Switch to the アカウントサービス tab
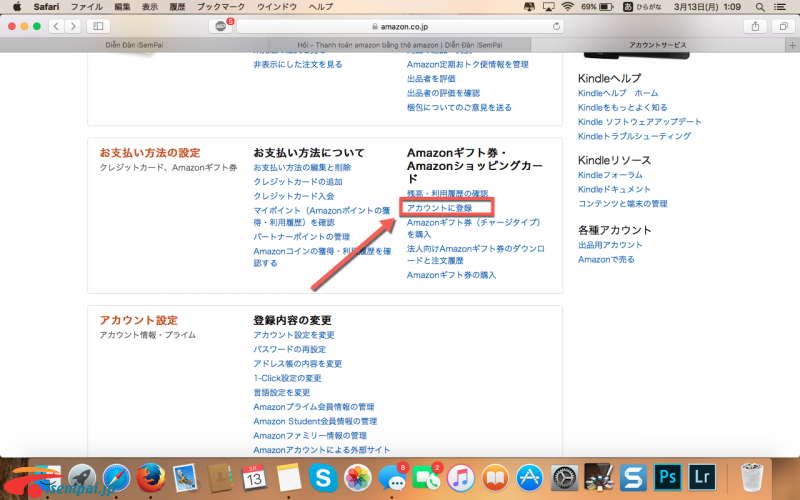800x500 pixels. [658, 45]
